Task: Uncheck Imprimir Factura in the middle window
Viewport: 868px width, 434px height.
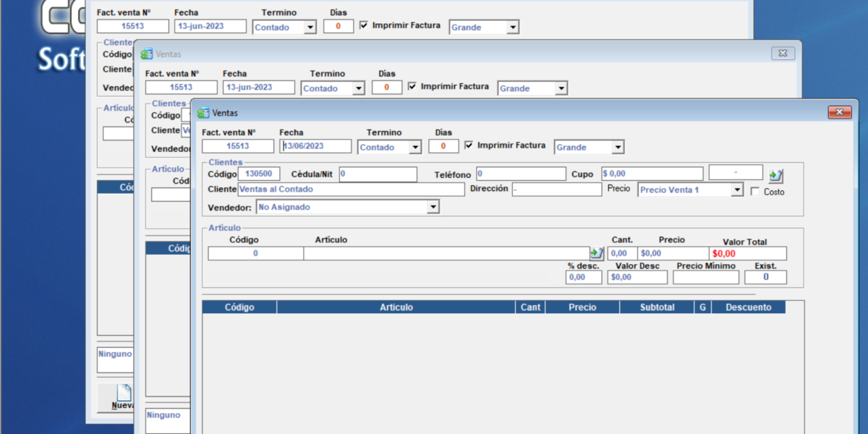Action: (x=412, y=86)
